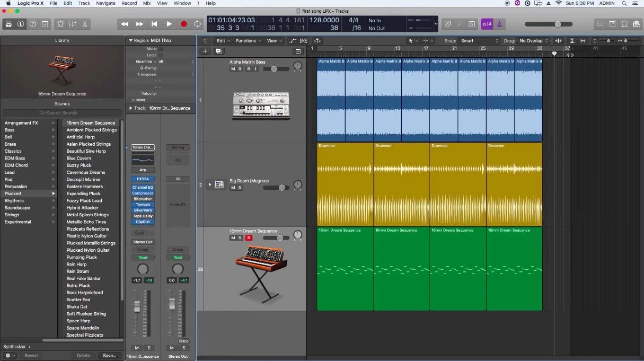Record-enable Alpha Matrix Bass track

(248, 69)
